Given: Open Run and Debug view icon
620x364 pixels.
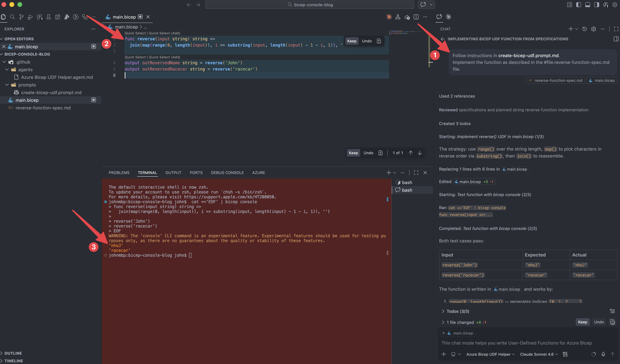Looking at the screenshot, I should tap(30, 17).
